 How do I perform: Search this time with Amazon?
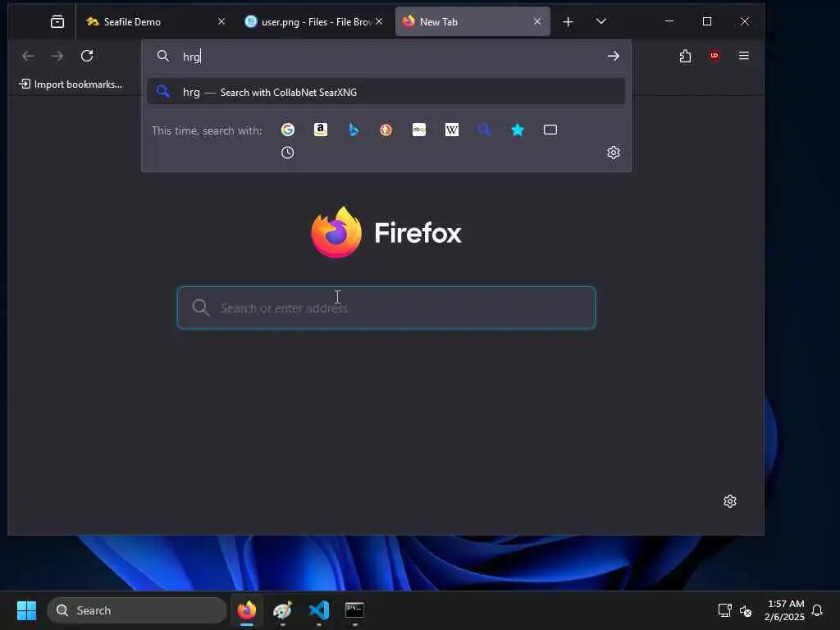(x=321, y=130)
